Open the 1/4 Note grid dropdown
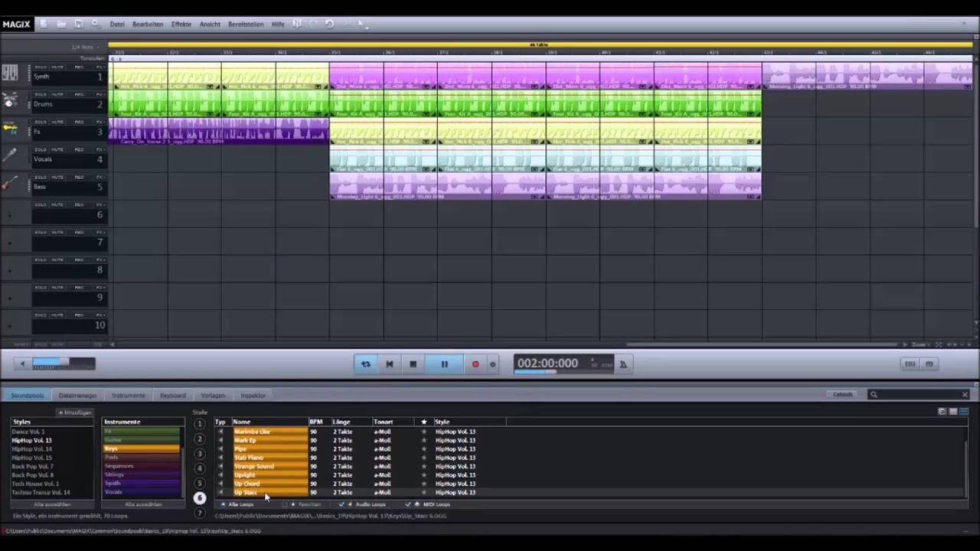 [84, 47]
